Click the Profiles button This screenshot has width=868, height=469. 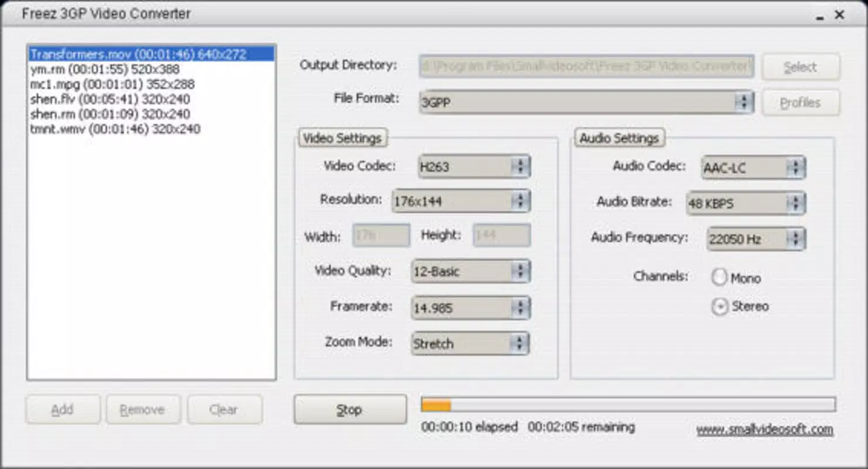[801, 103]
